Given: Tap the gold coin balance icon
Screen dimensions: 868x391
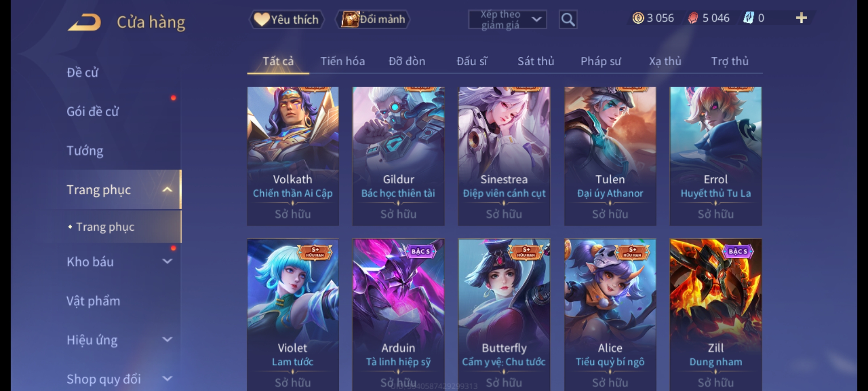Looking at the screenshot, I should coord(638,18).
